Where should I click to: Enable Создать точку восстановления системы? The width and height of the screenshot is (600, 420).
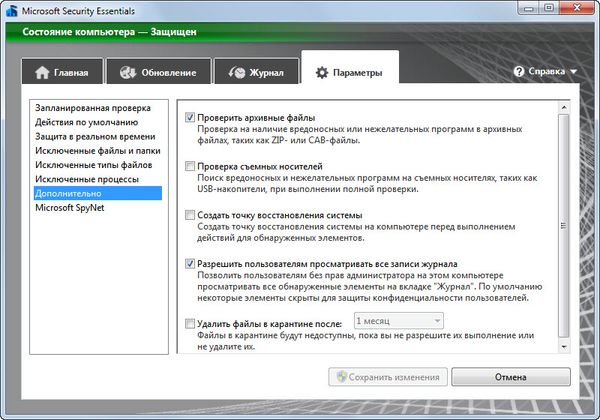click(x=190, y=215)
